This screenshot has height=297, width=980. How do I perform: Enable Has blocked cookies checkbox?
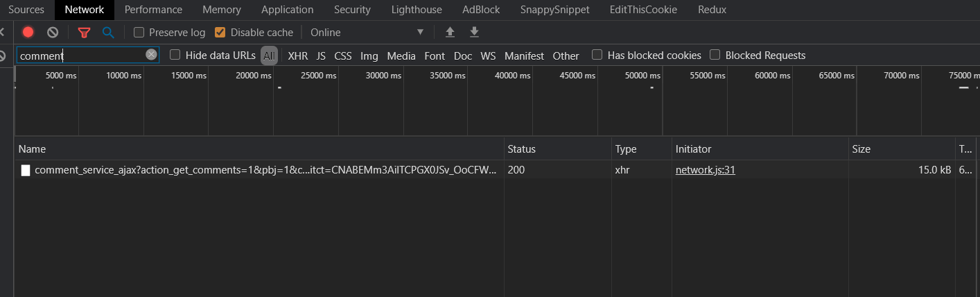(x=597, y=55)
